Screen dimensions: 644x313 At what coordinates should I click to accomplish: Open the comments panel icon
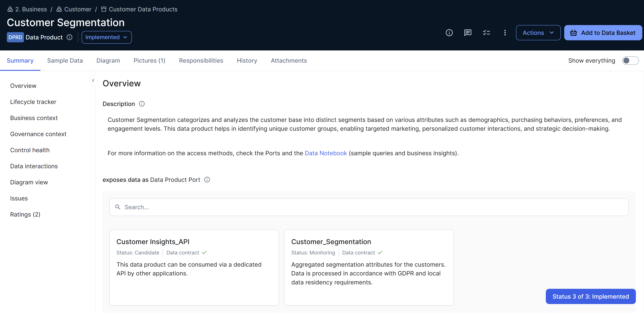tap(468, 33)
